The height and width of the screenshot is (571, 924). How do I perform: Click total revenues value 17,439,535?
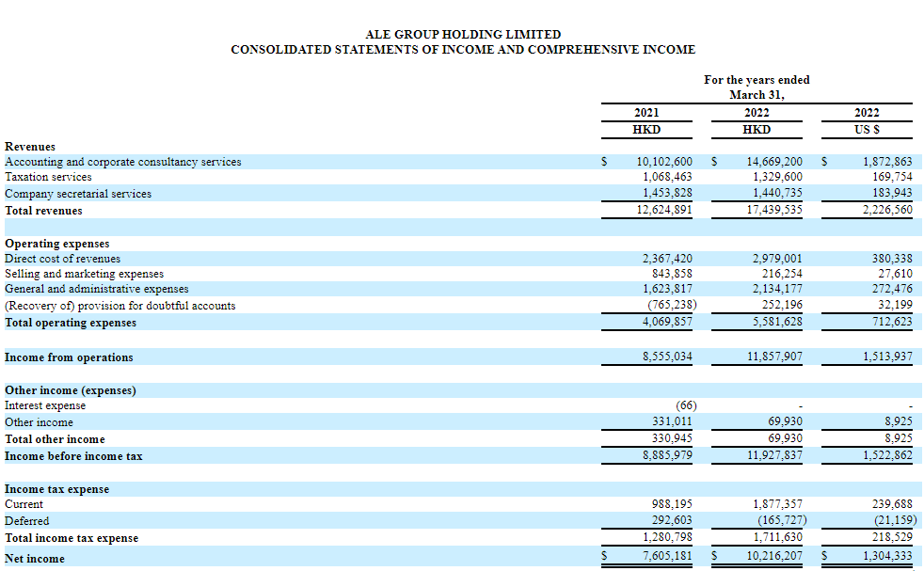point(774,210)
